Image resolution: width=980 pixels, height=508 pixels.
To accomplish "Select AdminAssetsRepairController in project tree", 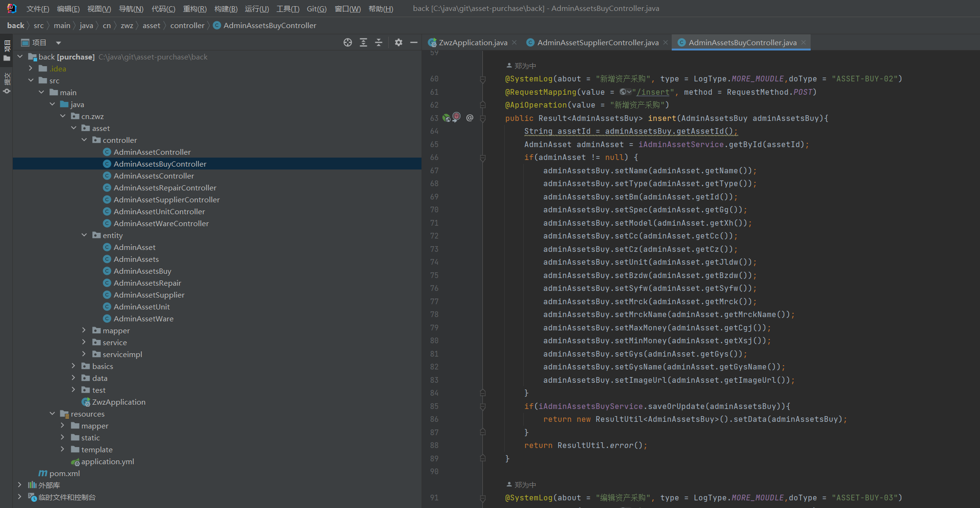I will 165,188.
